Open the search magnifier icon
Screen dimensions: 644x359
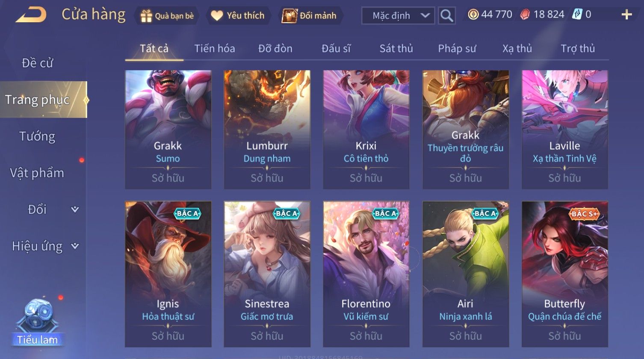tap(447, 16)
